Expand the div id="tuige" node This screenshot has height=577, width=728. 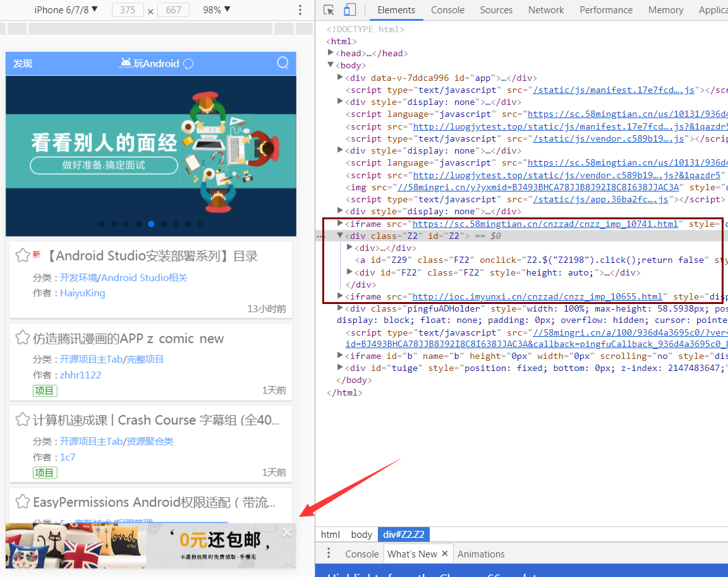340,367
